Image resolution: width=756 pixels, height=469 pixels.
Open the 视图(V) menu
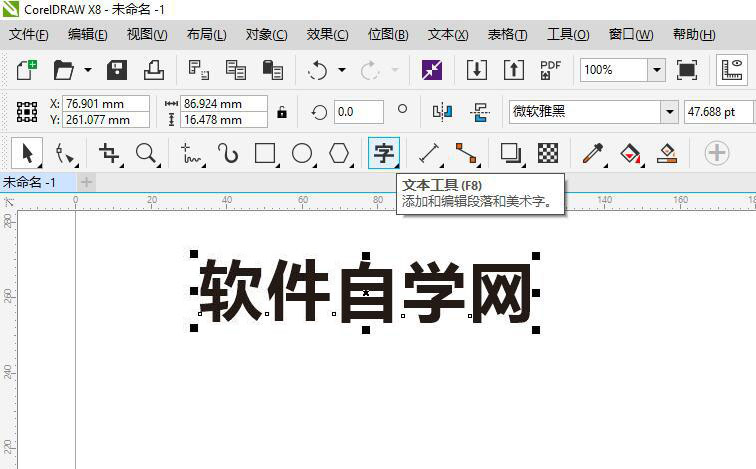[147, 35]
